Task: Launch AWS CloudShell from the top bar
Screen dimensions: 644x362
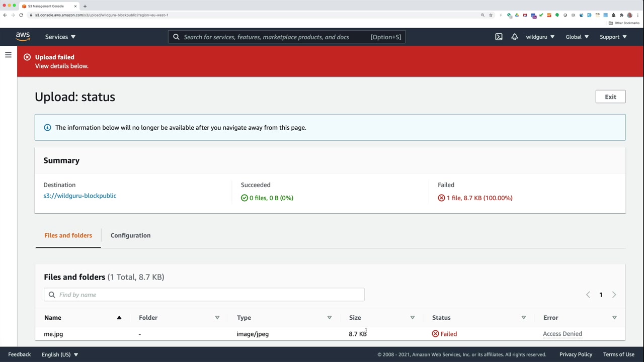Action: tap(499, 37)
